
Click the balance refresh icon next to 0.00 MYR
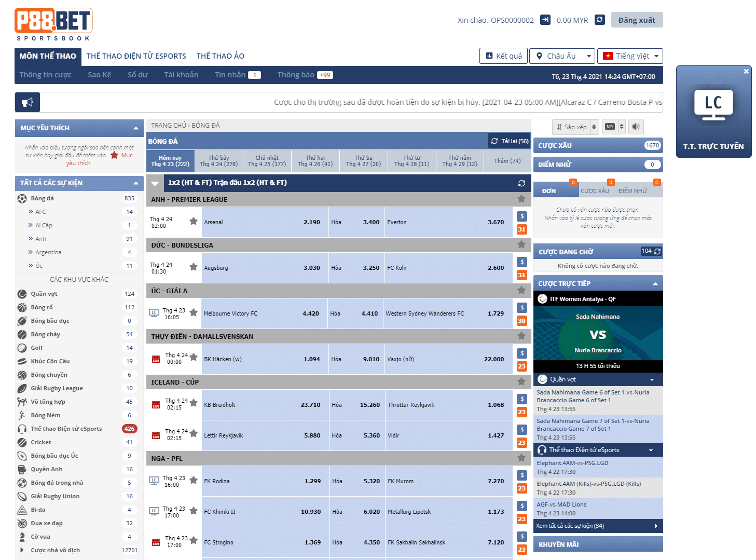pos(600,20)
